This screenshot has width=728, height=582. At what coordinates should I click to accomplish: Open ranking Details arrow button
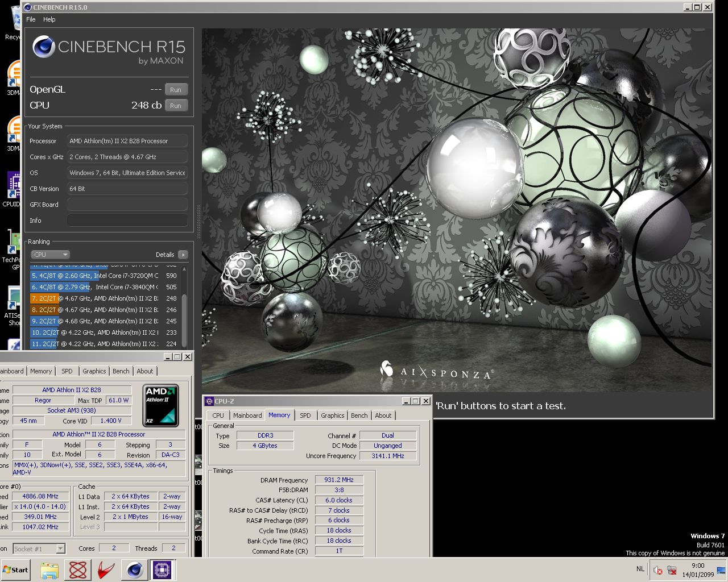coord(183,255)
